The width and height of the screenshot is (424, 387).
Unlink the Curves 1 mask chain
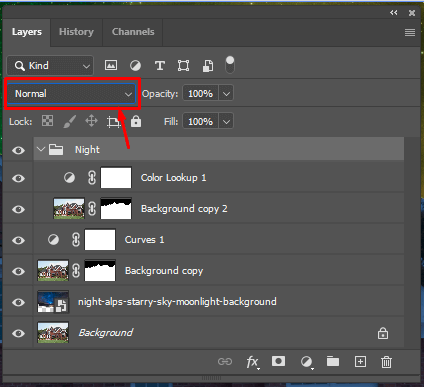[76, 240]
